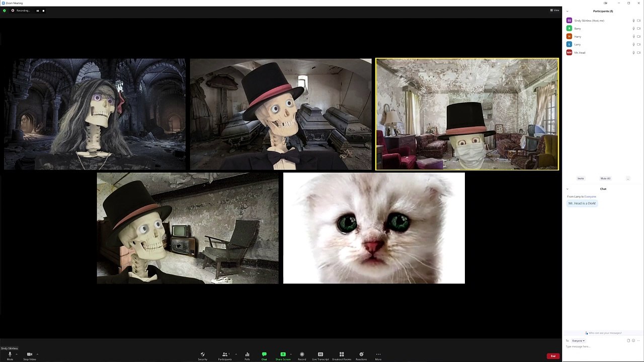The width and height of the screenshot is (644, 362).
Task: Start Share Screen
Action: click(x=283, y=355)
